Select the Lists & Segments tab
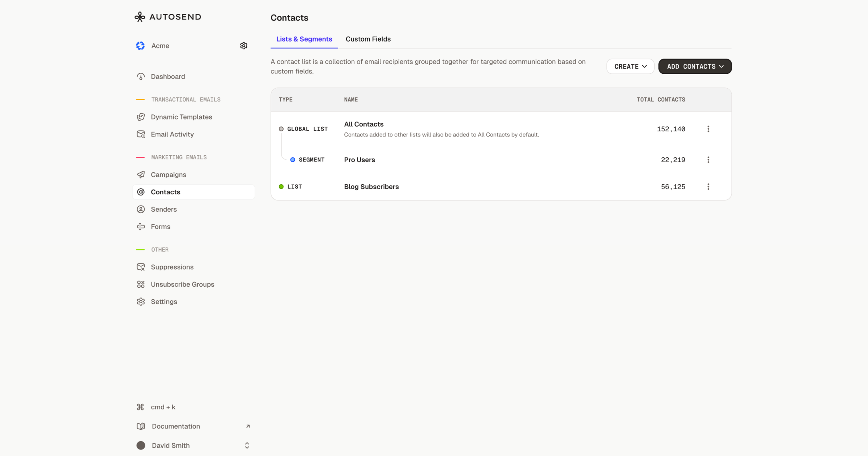Screen dimensions: 868x456 click(304, 39)
